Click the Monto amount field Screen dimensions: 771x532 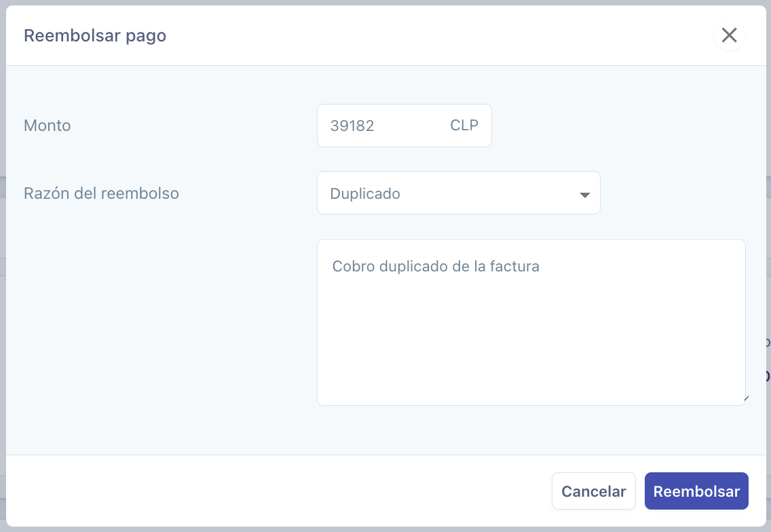(405, 126)
